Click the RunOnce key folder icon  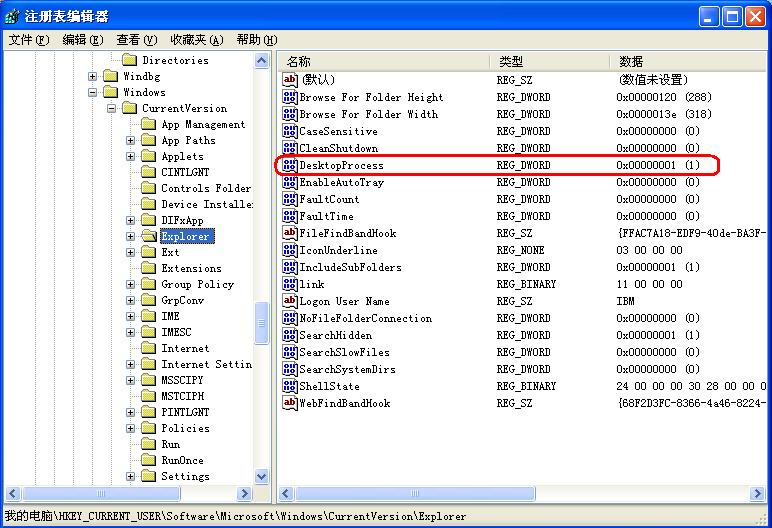point(149,460)
